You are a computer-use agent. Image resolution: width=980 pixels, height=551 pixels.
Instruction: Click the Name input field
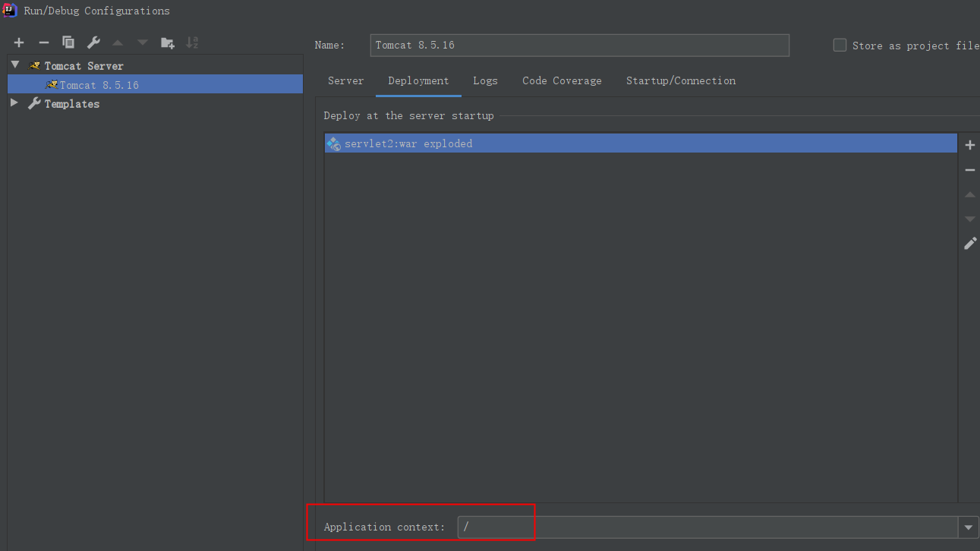(580, 45)
